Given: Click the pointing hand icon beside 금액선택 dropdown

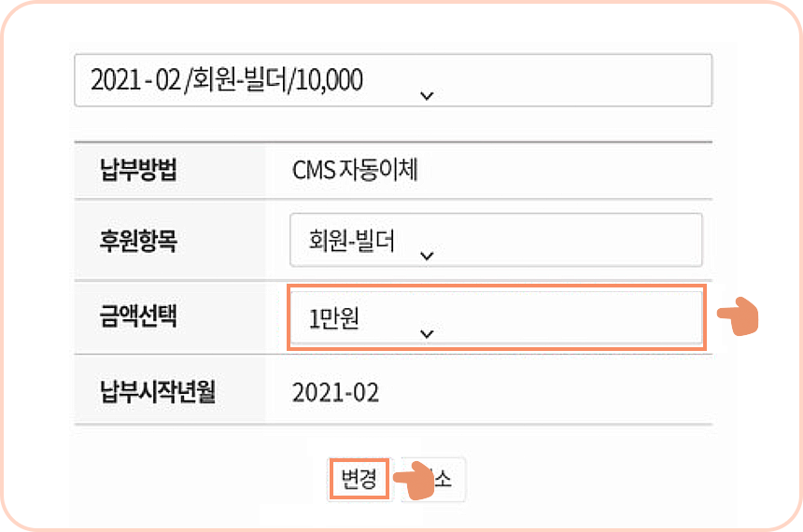Looking at the screenshot, I should [738, 317].
